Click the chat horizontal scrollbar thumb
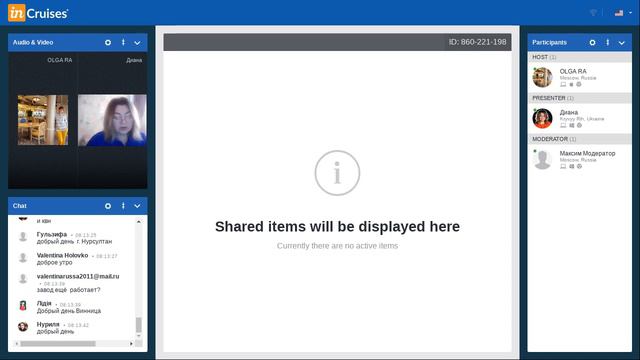This screenshot has height=360, width=640. [58, 344]
